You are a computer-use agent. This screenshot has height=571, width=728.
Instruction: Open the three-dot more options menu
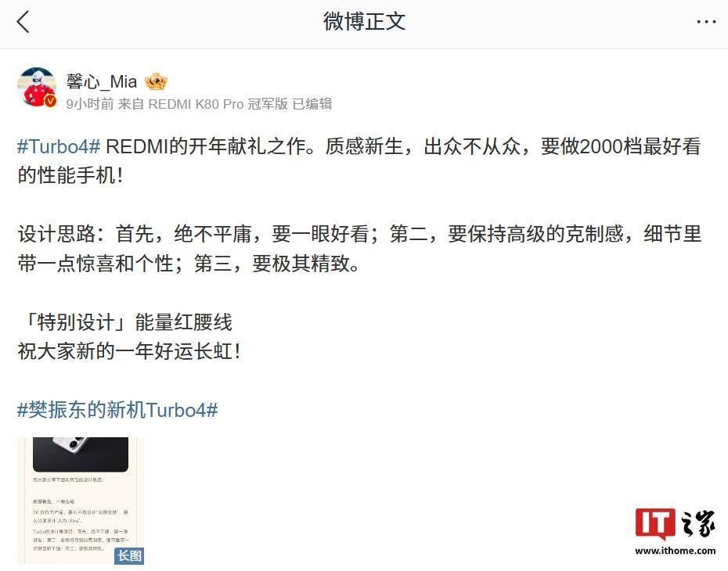[x=706, y=22]
